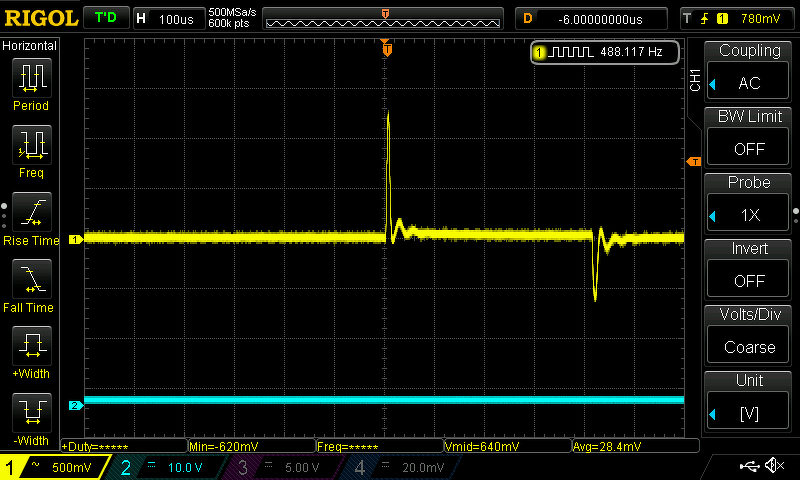Click the muted speaker icon

click(x=775, y=465)
